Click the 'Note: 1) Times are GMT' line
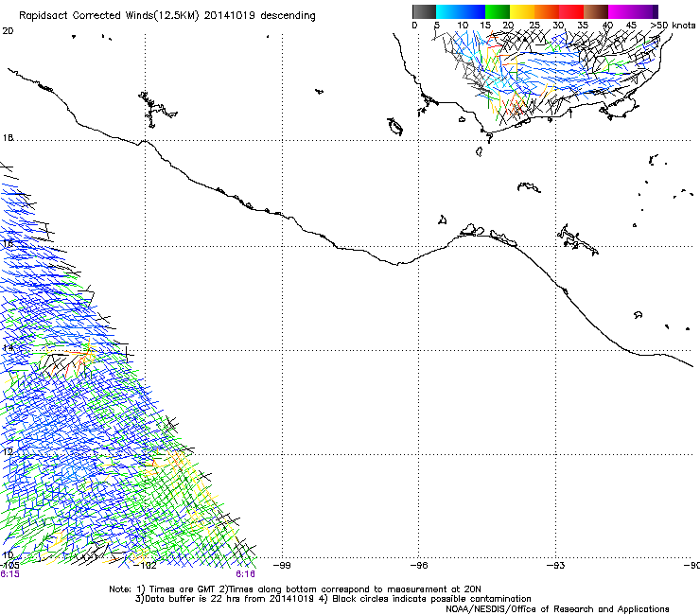The height and width of the screenshot is (615, 700). click(295, 589)
